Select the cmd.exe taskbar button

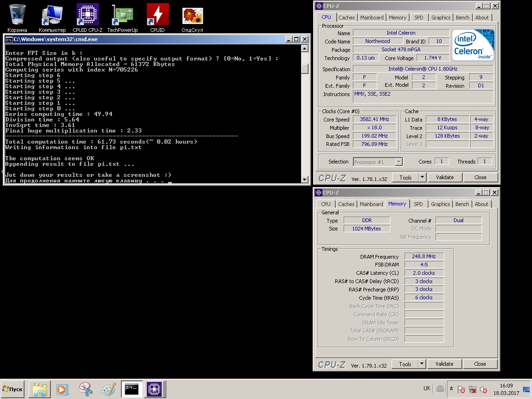[132, 389]
